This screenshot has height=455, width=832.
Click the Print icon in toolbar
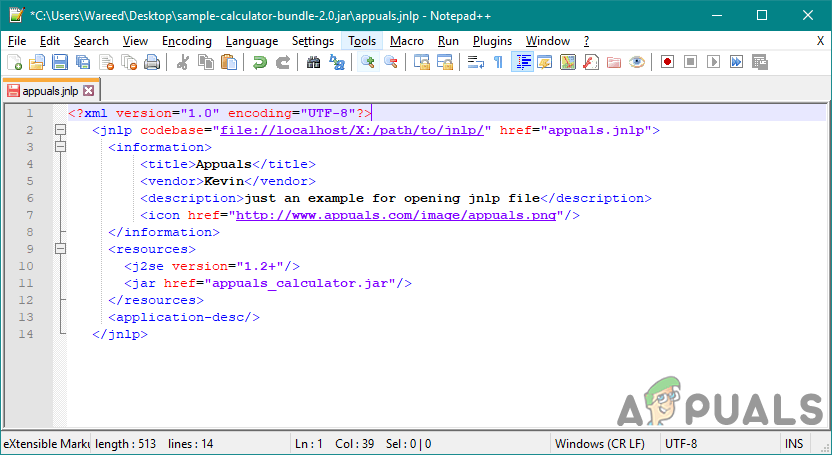pos(152,62)
